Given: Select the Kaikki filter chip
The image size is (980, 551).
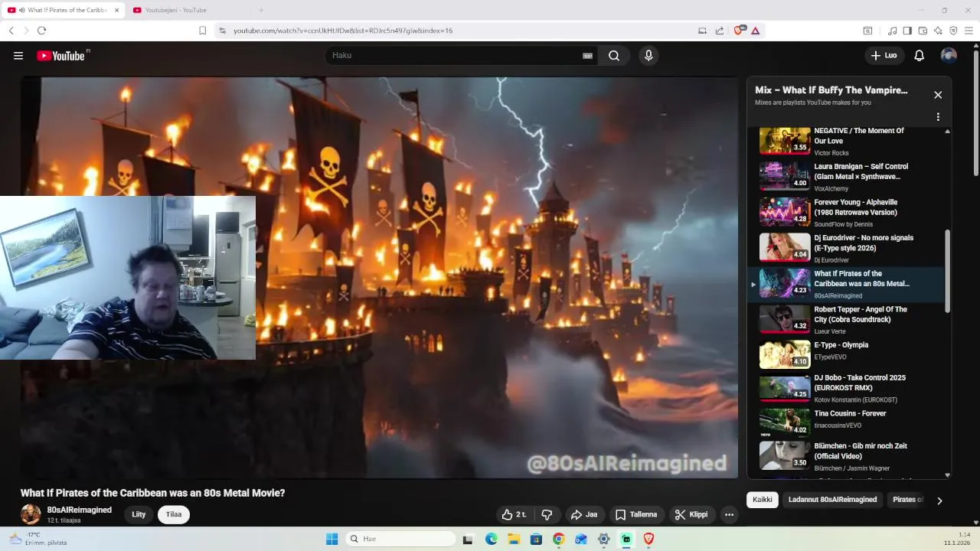Looking at the screenshot, I should (x=763, y=500).
